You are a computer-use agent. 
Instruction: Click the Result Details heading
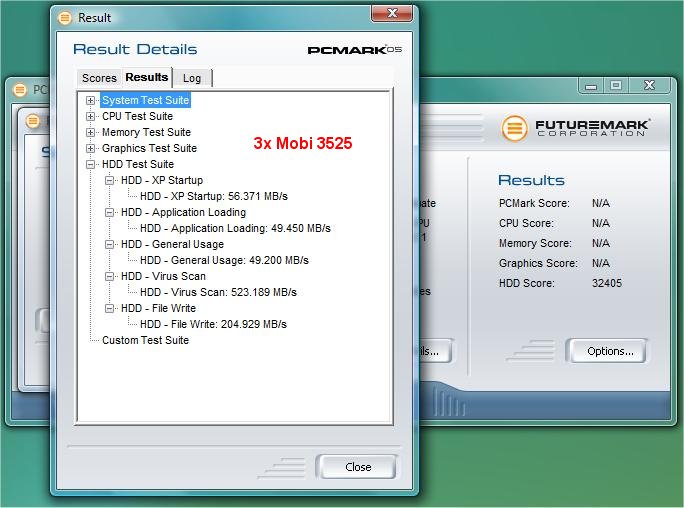point(135,49)
